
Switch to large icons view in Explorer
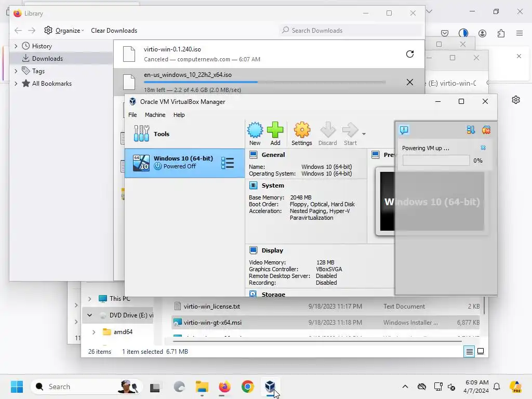481,352
